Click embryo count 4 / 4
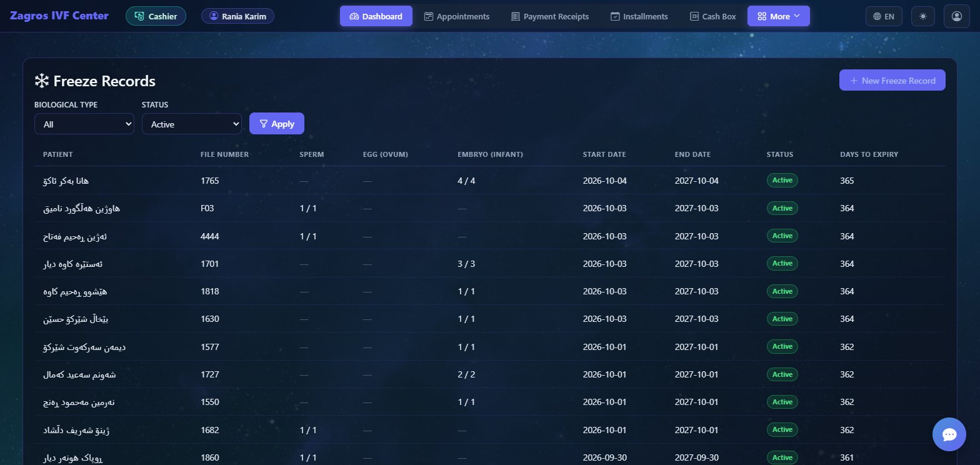Screen dimensions: 980x465 (x=467, y=181)
